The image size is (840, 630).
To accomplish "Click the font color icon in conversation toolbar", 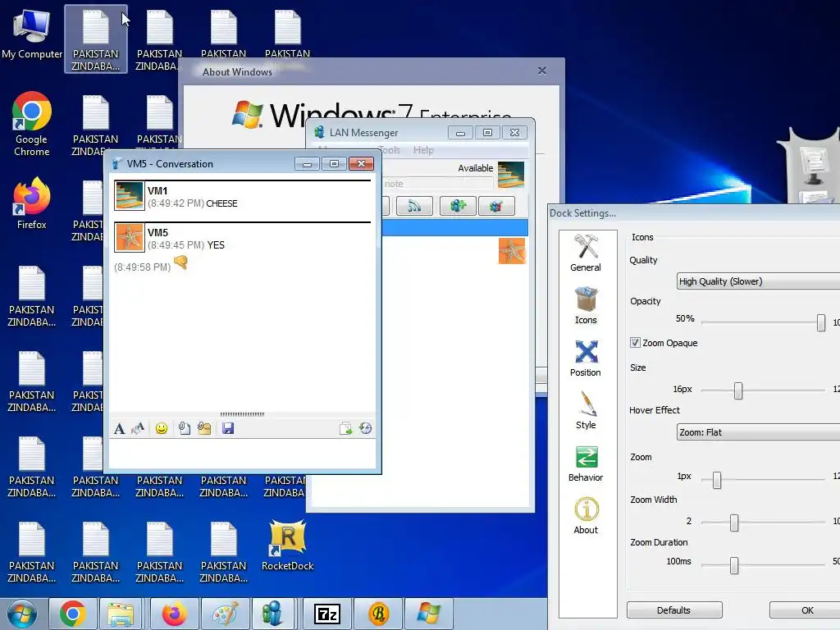I will pos(138,428).
